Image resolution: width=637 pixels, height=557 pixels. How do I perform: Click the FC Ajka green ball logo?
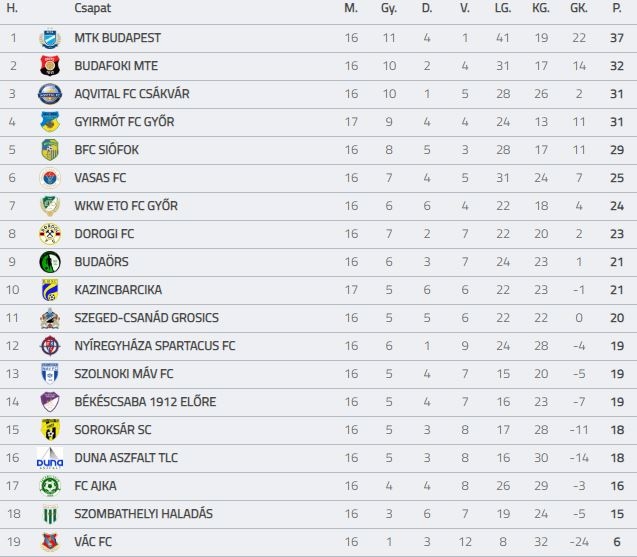coord(50,486)
